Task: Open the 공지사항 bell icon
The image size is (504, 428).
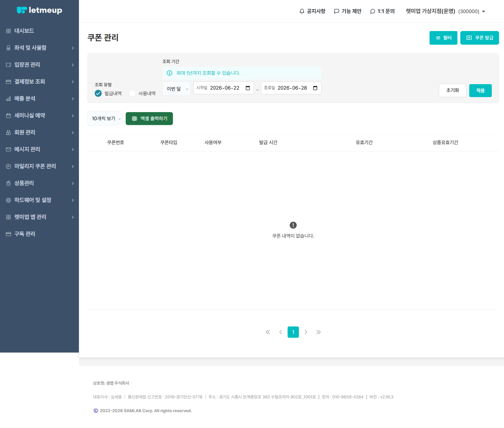Action: click(302, 11)
